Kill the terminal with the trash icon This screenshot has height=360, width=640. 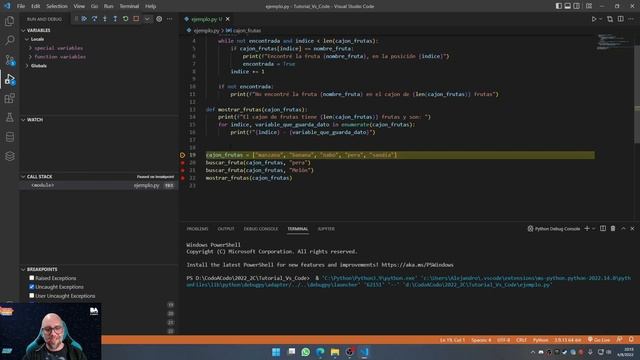[613, 229]
